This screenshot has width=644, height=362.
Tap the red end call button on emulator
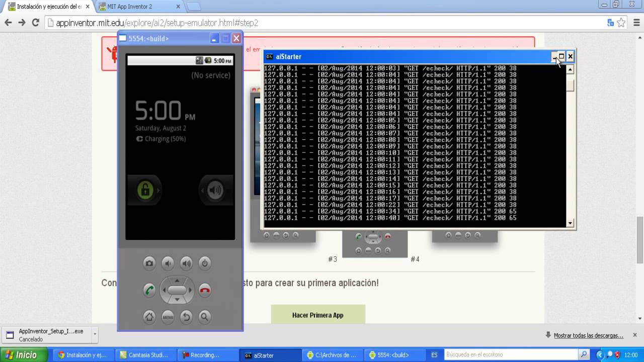[x=204, y=290]
